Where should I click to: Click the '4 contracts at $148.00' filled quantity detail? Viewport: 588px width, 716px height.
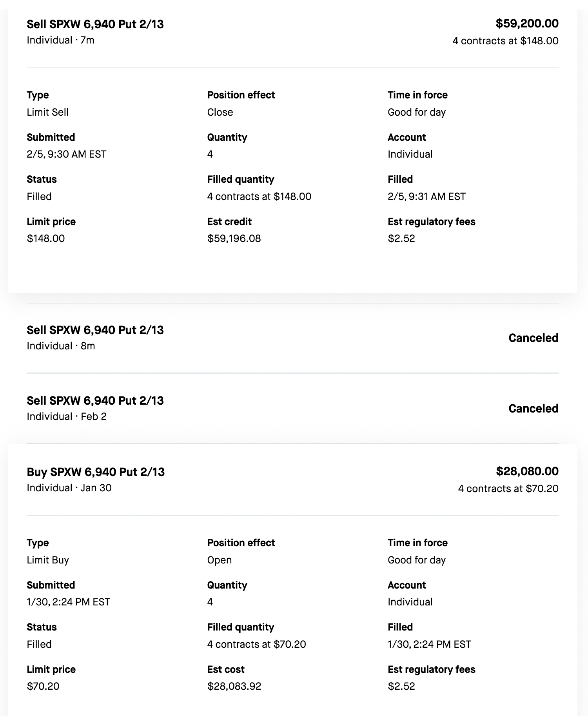259,196
